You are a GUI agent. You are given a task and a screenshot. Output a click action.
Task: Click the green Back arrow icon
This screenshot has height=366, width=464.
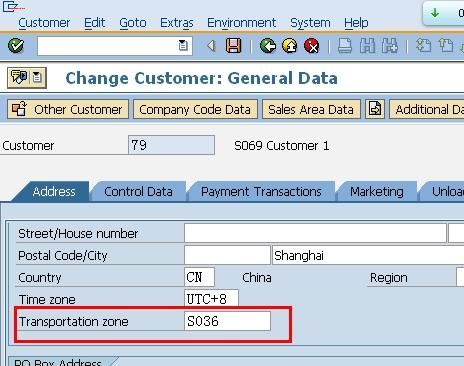(268, 46)
